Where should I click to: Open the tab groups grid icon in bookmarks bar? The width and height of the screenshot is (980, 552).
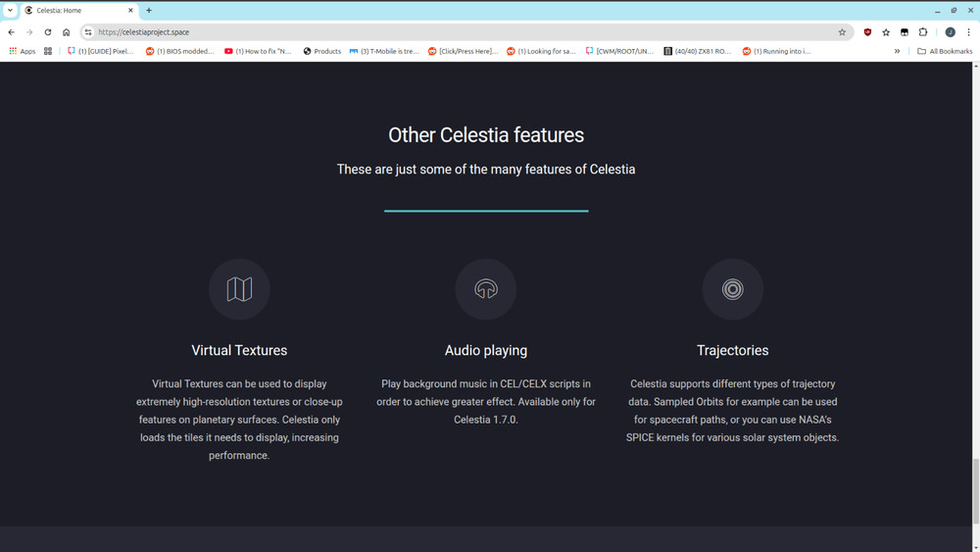(x=47, y=51)
